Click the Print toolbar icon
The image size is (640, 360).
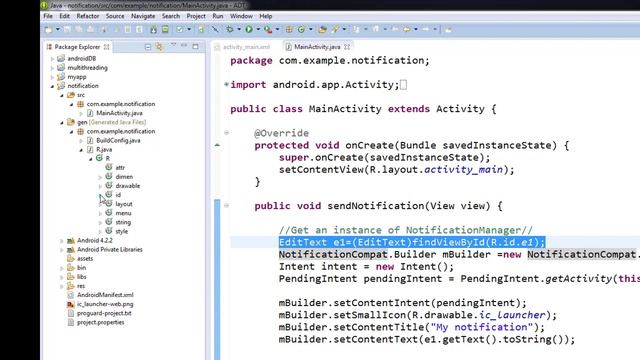[x=91, y=29]
